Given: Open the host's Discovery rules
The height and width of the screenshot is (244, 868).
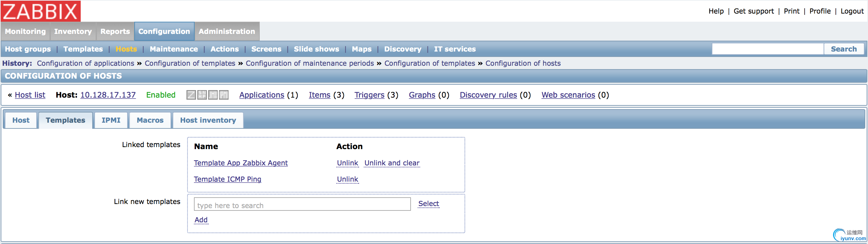Looking at the screenshot, I should coord(488,95).
